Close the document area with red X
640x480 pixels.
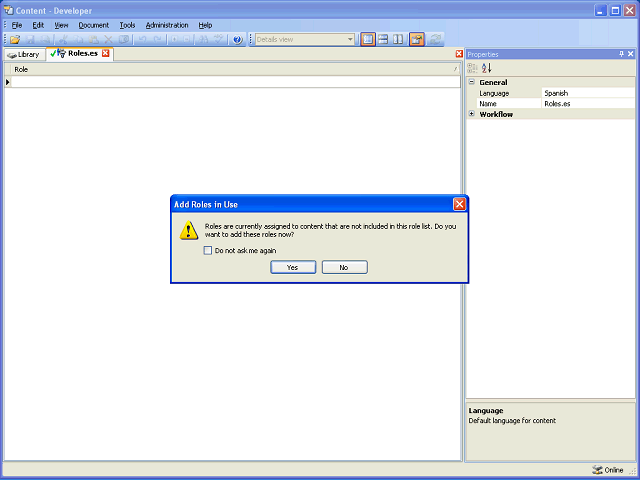[459, 54]
